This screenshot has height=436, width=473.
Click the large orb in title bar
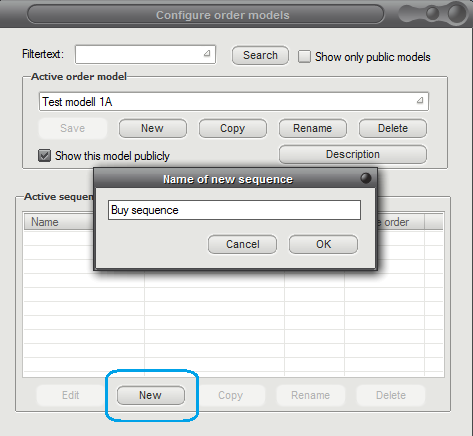click(x=457, y=13)
